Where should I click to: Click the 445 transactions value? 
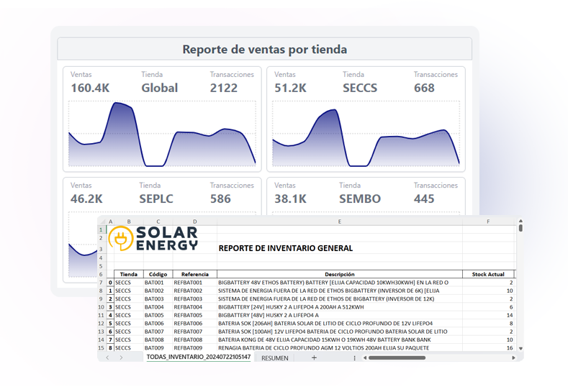[424, 199]
